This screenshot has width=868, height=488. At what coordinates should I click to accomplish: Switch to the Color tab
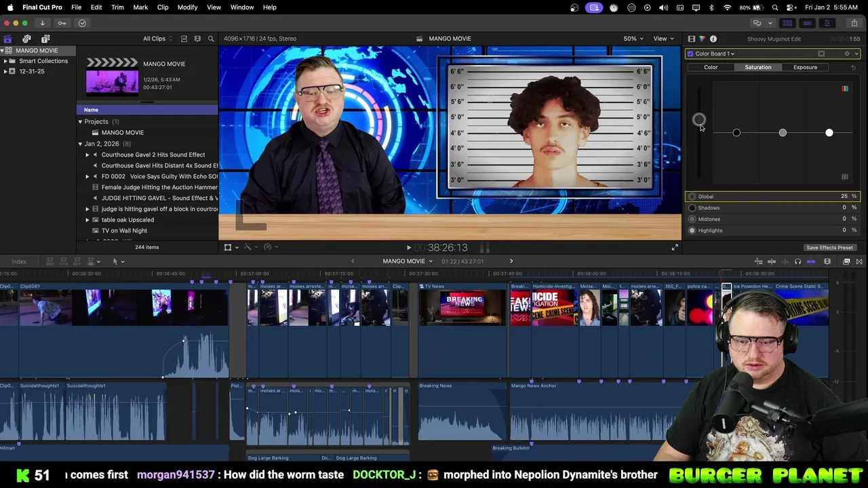coord(711,67)
